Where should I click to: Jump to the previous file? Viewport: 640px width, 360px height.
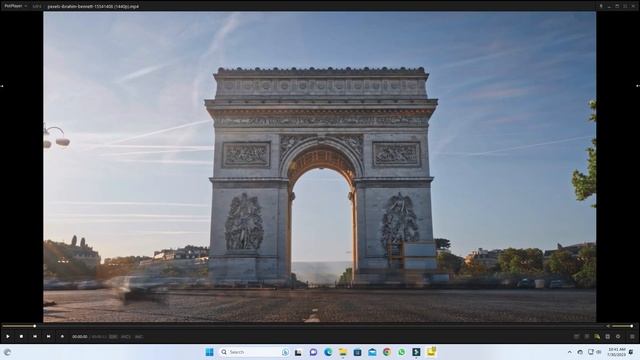[x=35, y=336]
